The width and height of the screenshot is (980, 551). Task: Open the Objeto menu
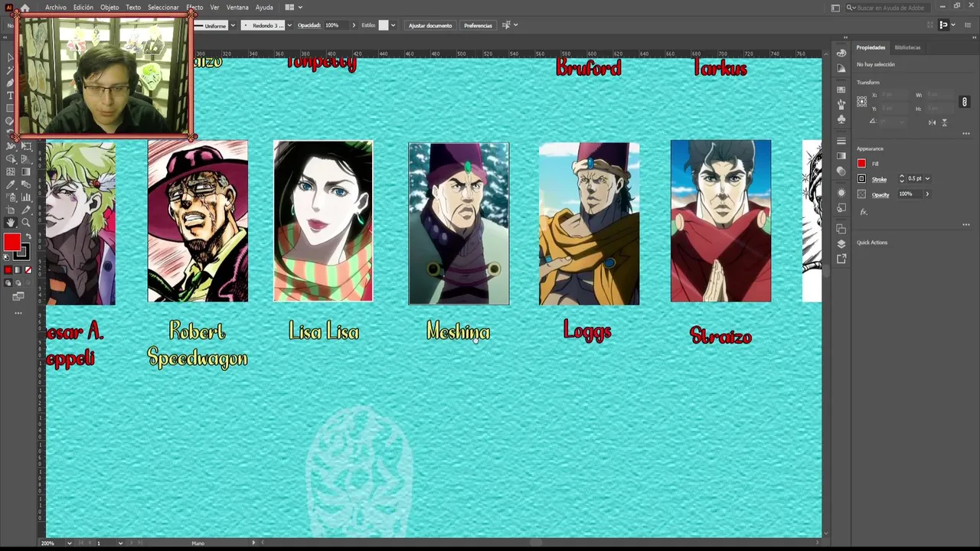(x=109, y=8)
